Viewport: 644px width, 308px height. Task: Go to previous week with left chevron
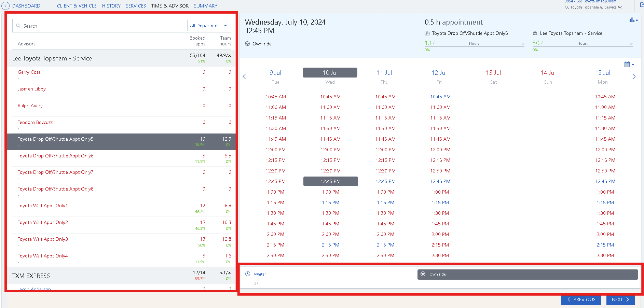click(244, 76)
